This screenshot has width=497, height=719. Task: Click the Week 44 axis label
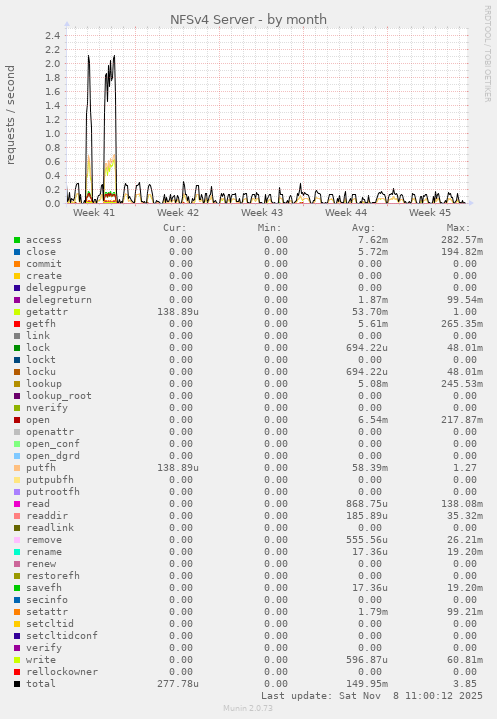click(346, 213)
